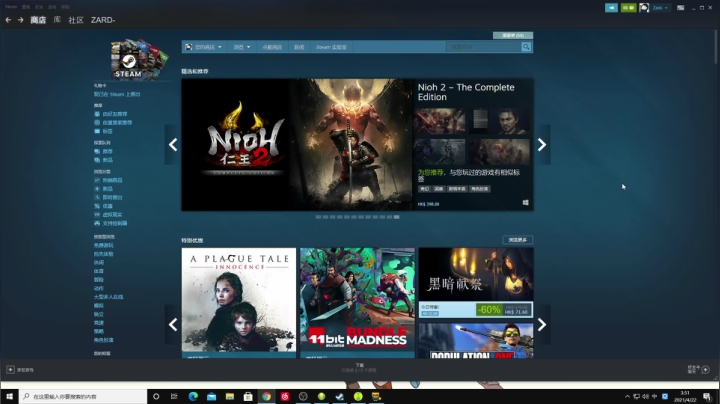Click the blue announcement megaphone icon
Viewport: 720px width, 404px height.
tap(611, 8)
